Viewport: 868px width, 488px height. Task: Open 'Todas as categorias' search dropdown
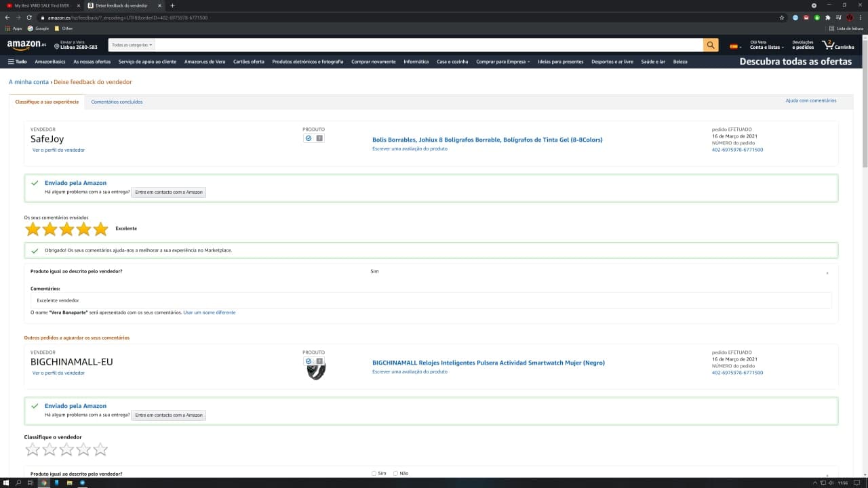pos(132,45)
